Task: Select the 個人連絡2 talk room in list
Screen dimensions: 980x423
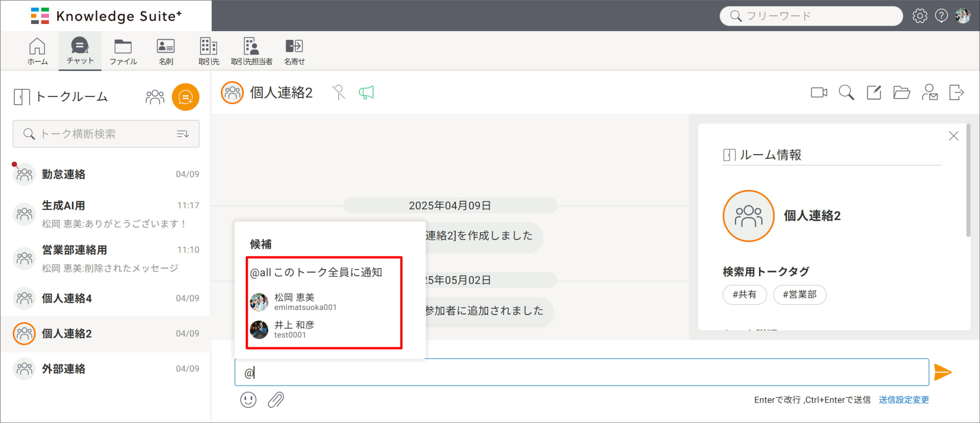Action: coord(106,334)
